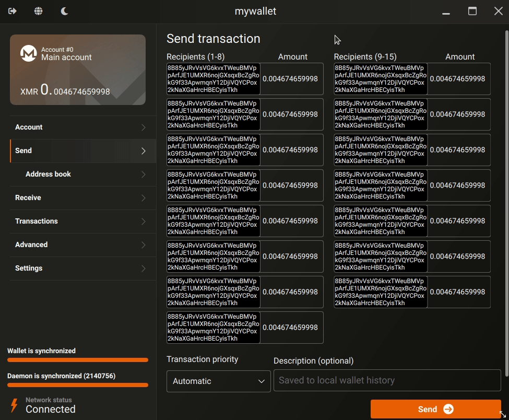Click the chevron next to Advanced
This screenshot has width=509, height=420.
(144, 245)
